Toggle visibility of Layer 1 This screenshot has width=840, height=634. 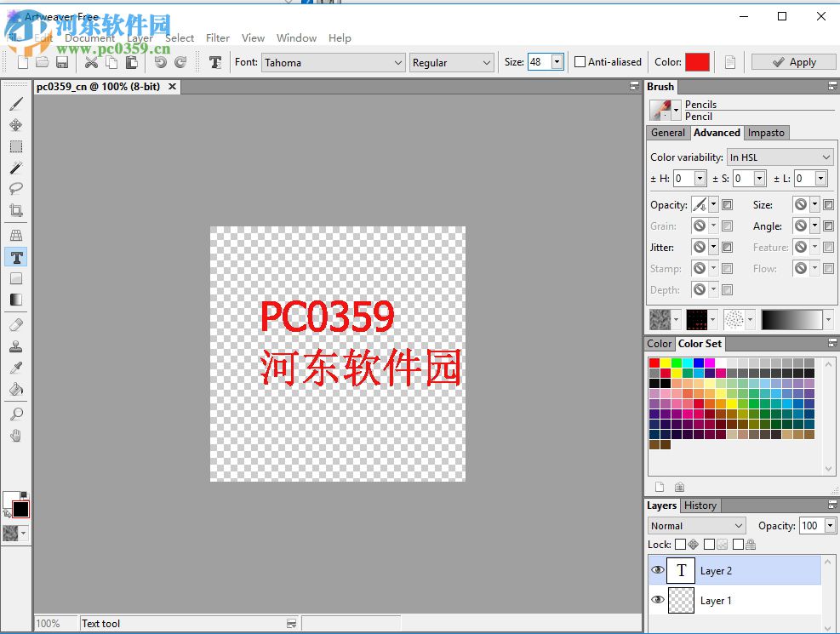(x=656, y=600)
